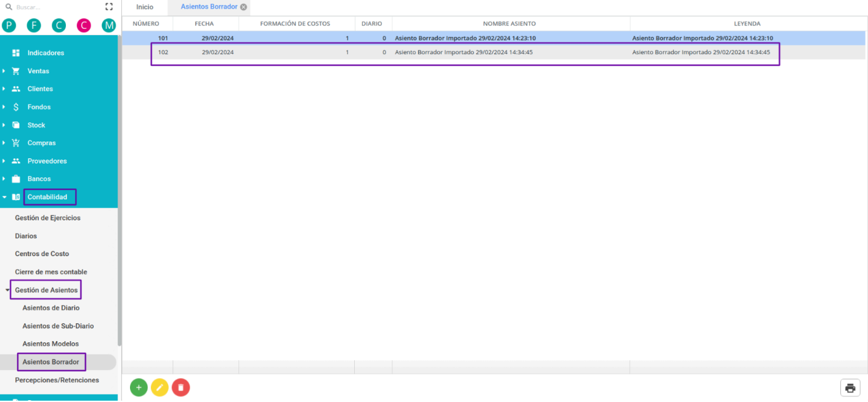Open Asientos Modelos
This screenshot has height=402, width=868.
[x=51, y=344]
